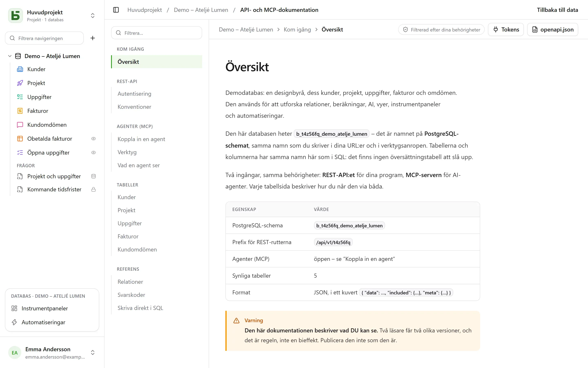Click the Projekt och uppgifter database icon

(x=93, y=176)
